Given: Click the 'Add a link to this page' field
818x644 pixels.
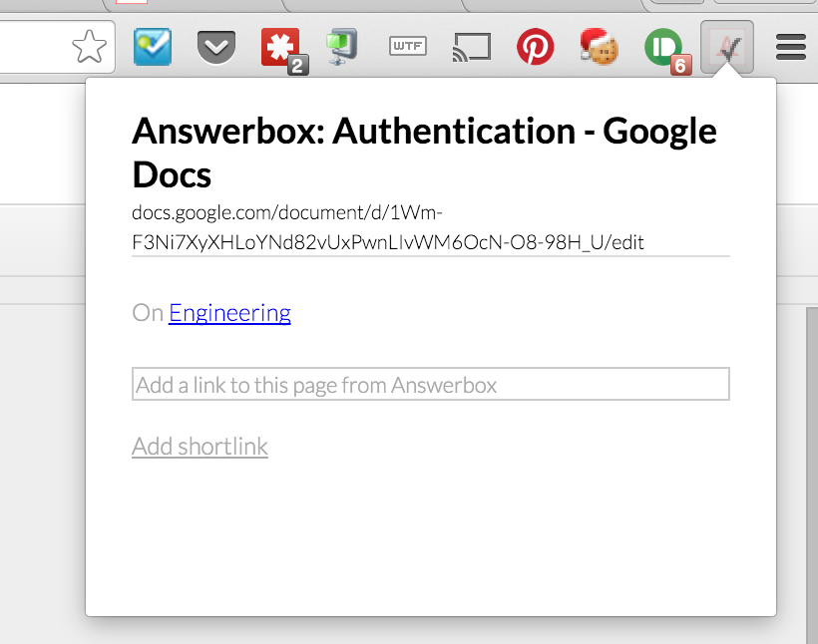Looking at the screenshot, I should 429,384.
